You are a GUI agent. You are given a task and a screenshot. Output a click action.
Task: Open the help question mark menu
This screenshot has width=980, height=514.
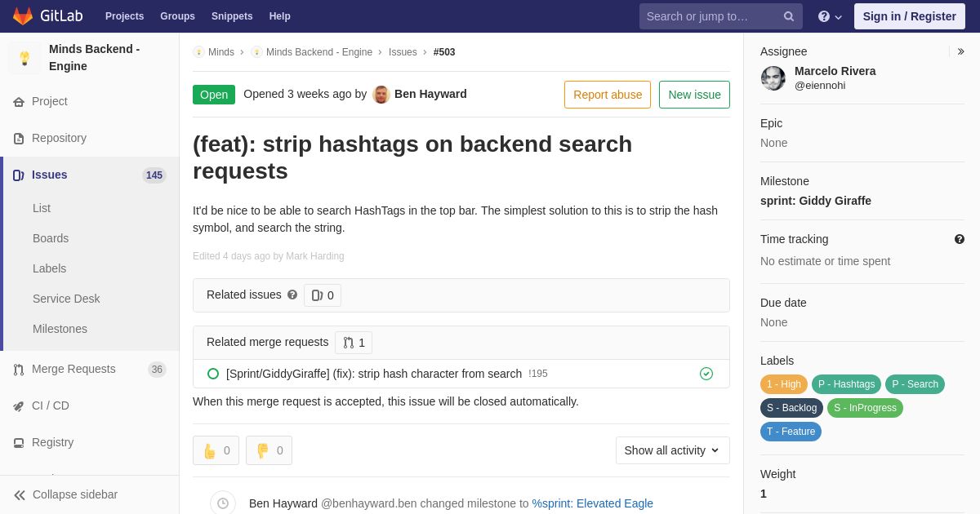[x=830, y=16]
